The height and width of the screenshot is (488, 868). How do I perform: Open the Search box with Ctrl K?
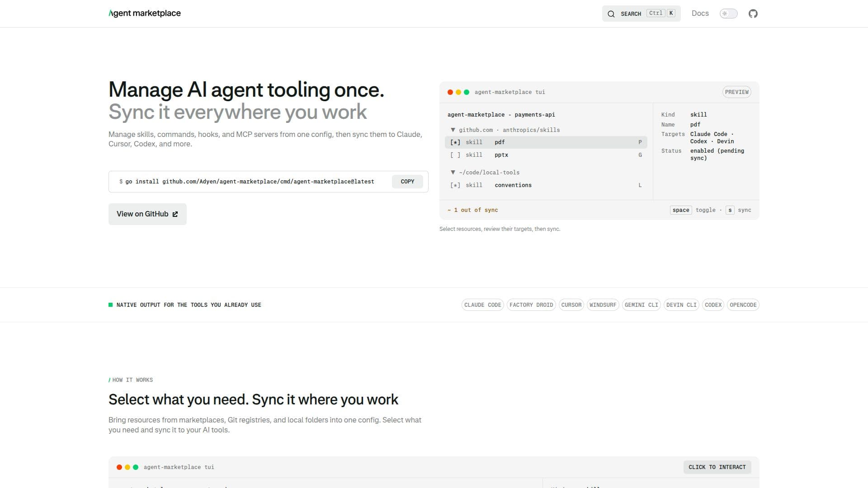point(641,14)
